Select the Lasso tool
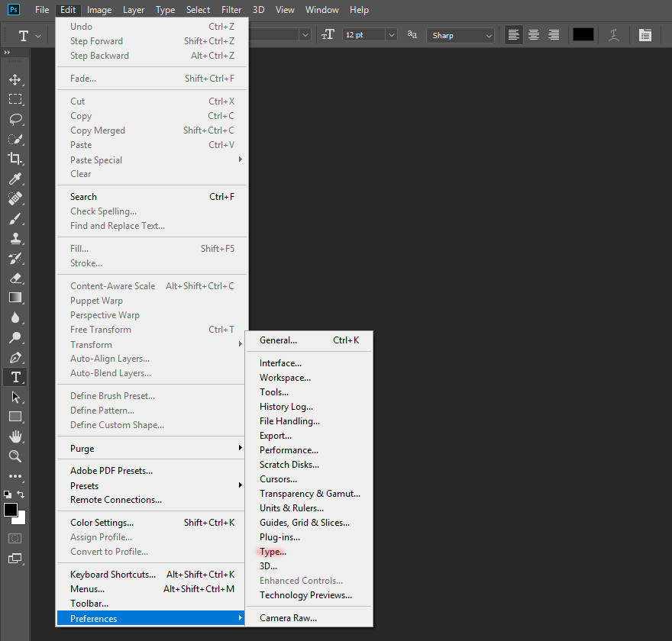Image resolution: width=672 pixels, height=641 pixels. 15,119
